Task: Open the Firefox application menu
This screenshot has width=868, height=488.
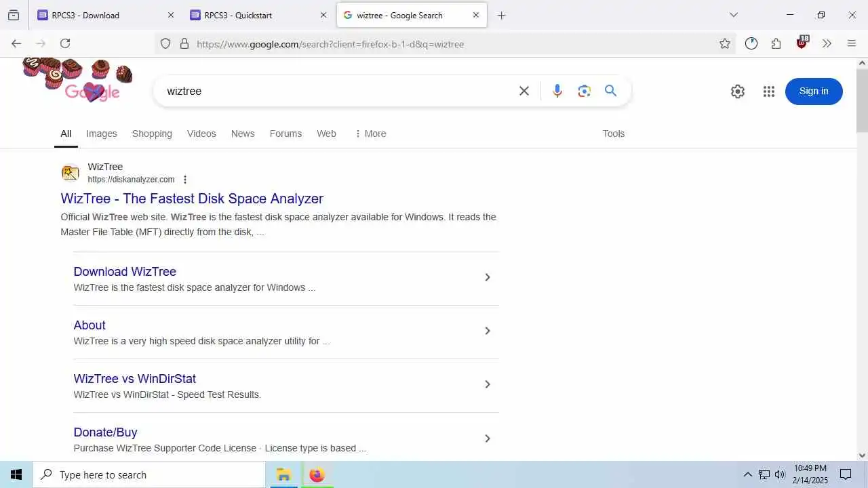Action: (852, 43)
